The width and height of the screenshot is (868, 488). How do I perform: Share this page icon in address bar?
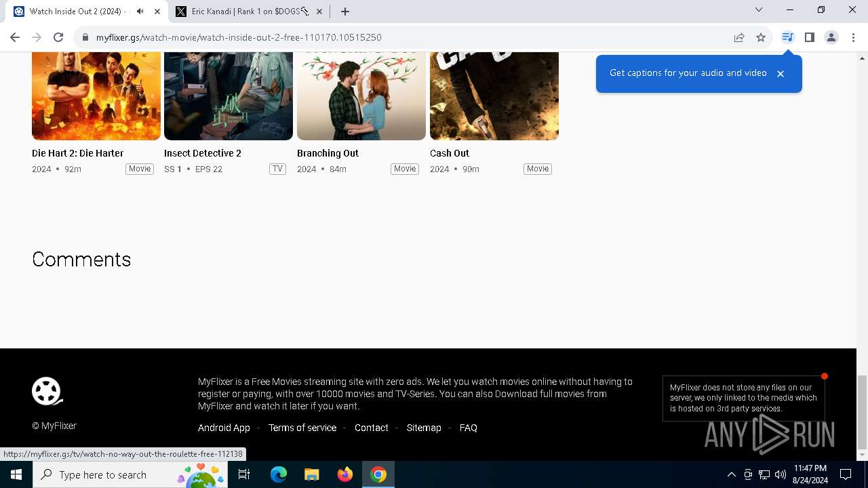click(739, 37)
